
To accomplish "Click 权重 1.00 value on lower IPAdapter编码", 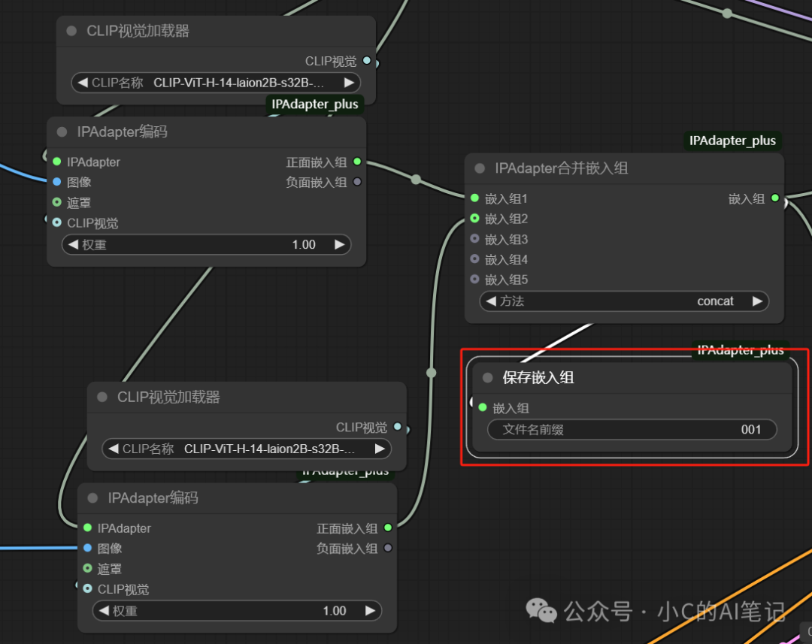I will (335, 611).
